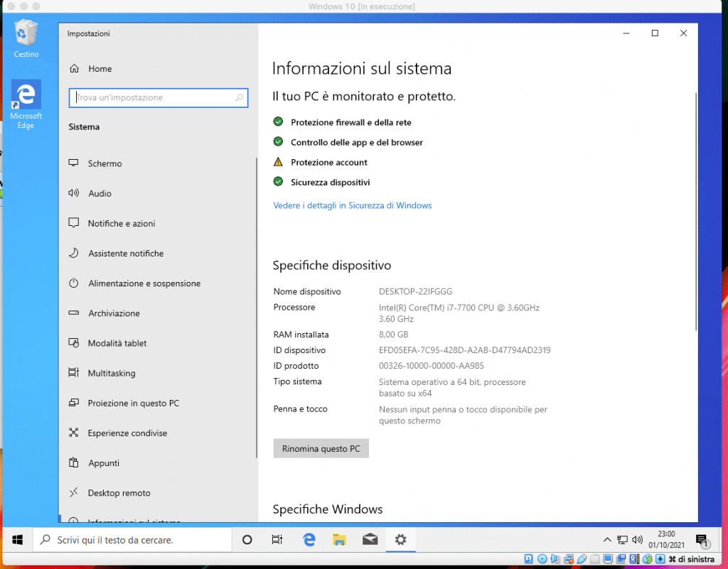Open the taskbar clock showing 23:00
The width and height of the screenshot is (728, 569).
[666, 540]
